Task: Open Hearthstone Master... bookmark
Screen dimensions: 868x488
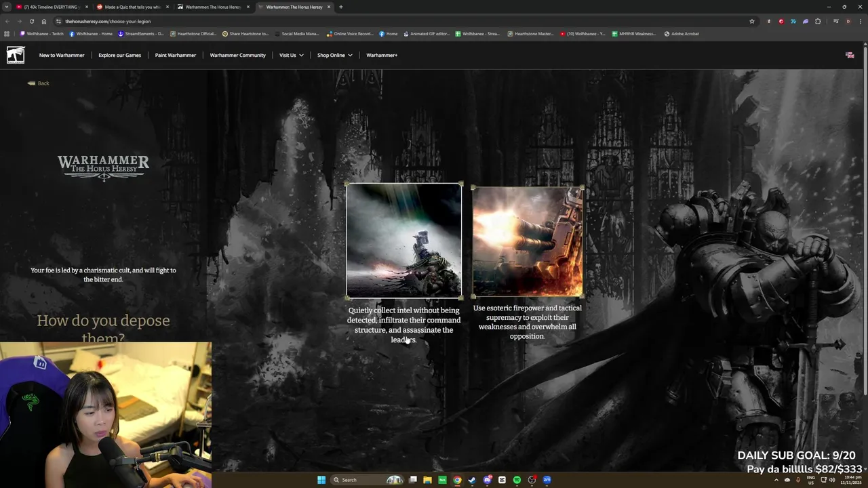Action: tap(531, 34)
